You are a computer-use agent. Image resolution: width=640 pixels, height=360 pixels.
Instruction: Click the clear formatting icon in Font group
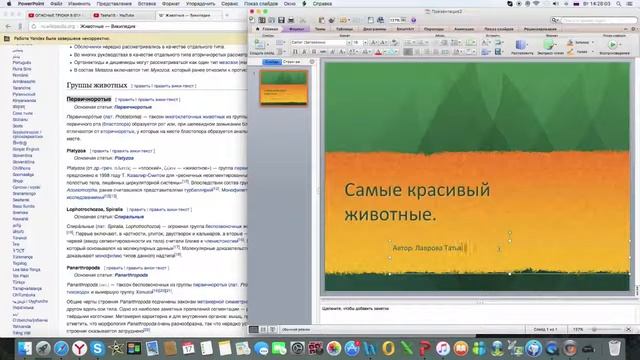(x=394, y=42)
